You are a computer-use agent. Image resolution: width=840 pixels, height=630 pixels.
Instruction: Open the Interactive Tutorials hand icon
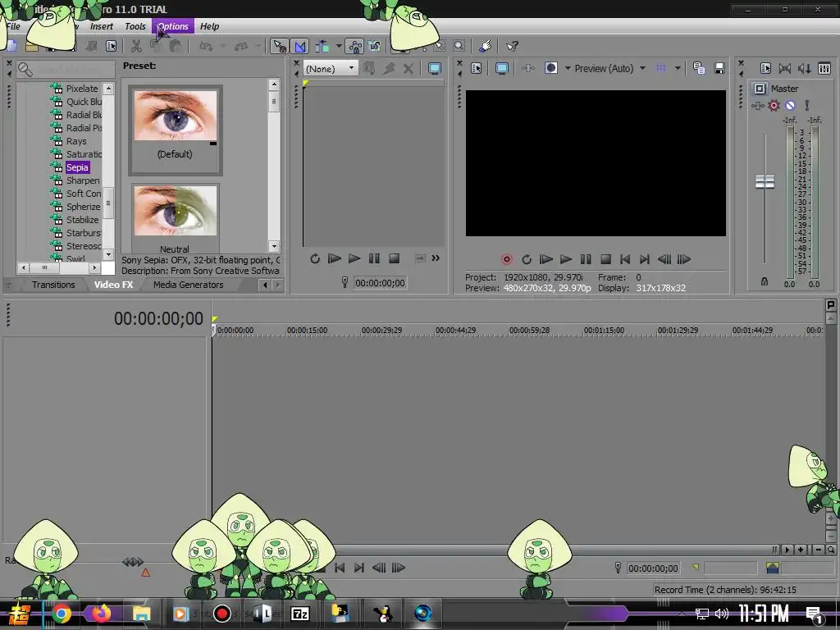point(486,46)
